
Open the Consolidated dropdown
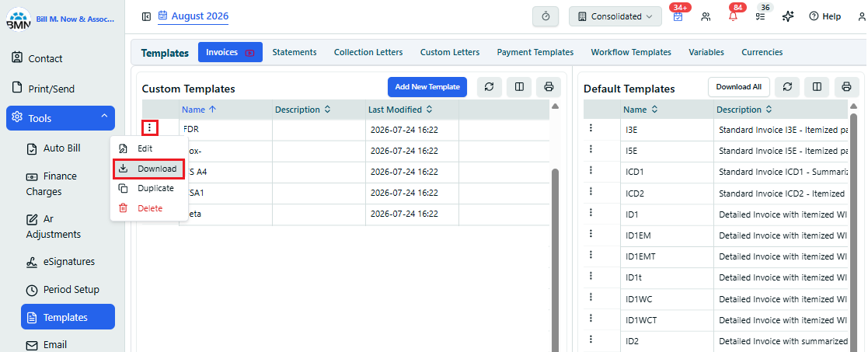615,16
